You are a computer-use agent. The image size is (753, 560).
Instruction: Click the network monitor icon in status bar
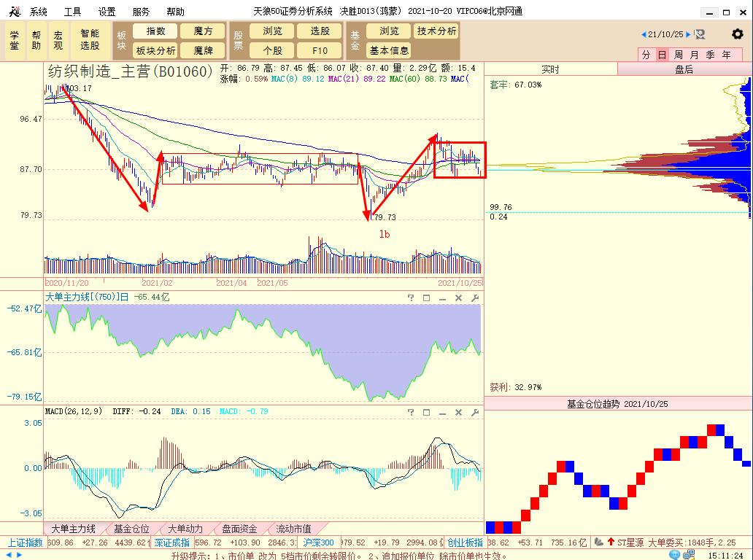(x=689, y=555)
